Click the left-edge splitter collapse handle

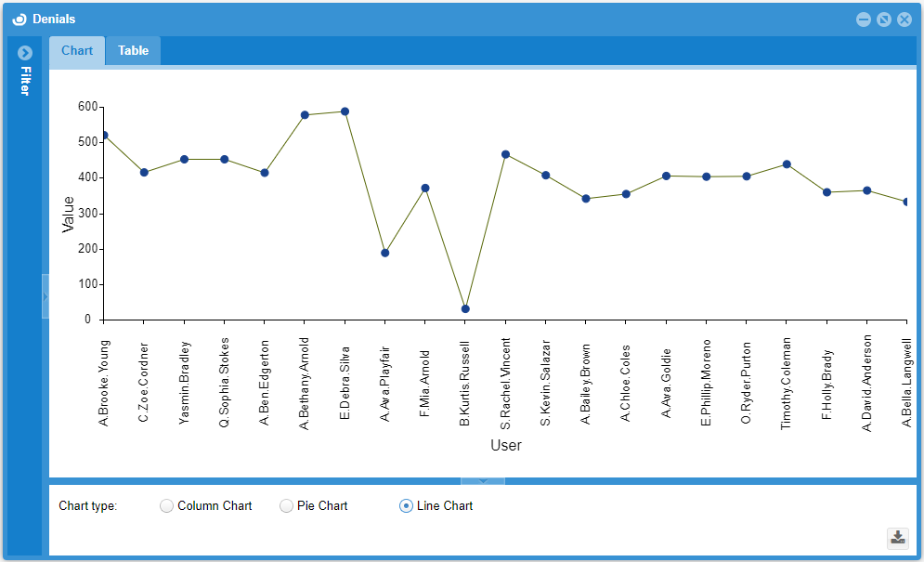tap(45, 295)
